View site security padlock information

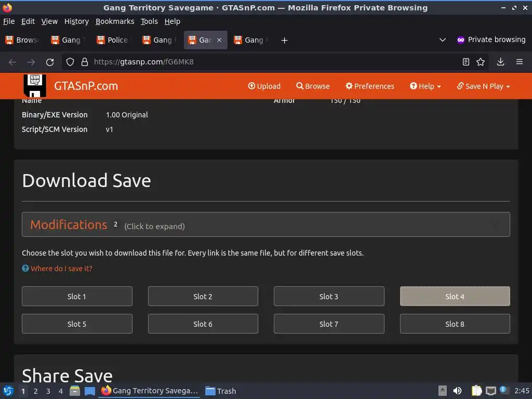[x=85, y=62]
